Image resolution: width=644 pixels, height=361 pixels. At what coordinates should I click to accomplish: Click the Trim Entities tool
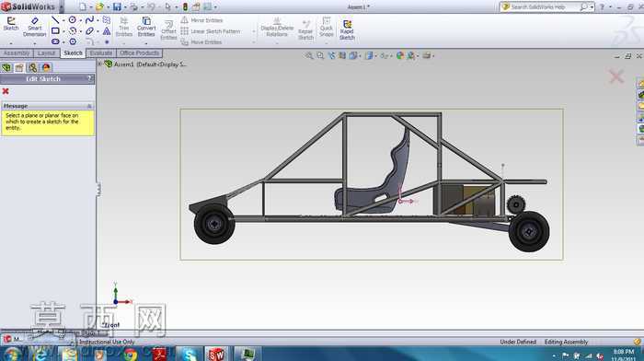click(123, 27)
